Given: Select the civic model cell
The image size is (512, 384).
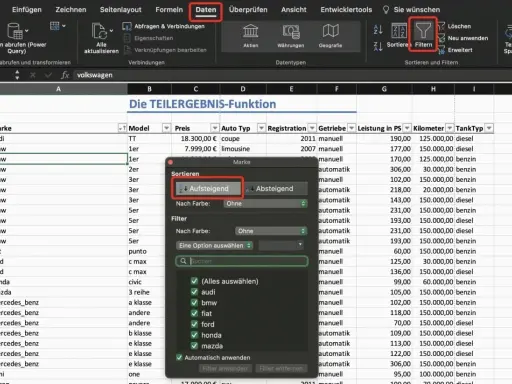Looking at the screenshot, I should [x=149, y=282].
